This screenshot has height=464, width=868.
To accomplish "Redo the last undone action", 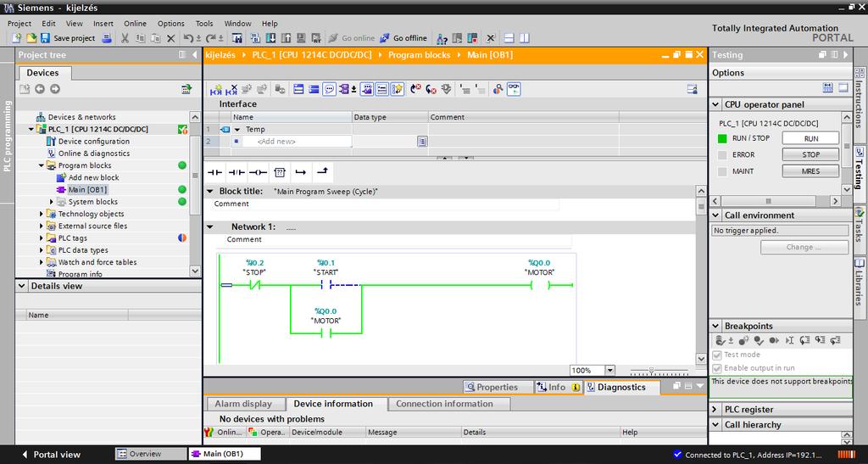I will [x=211, y=38].
